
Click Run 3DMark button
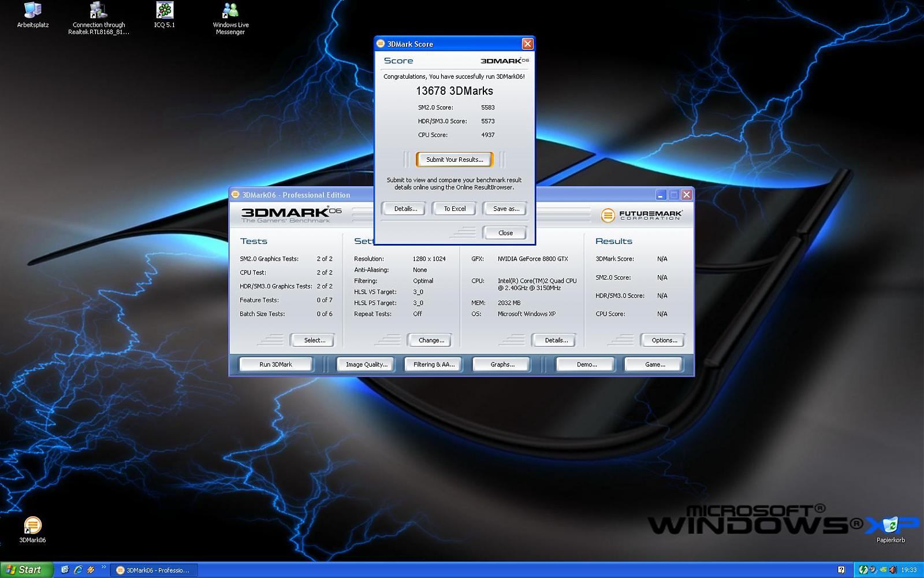[x=275, y=365]
